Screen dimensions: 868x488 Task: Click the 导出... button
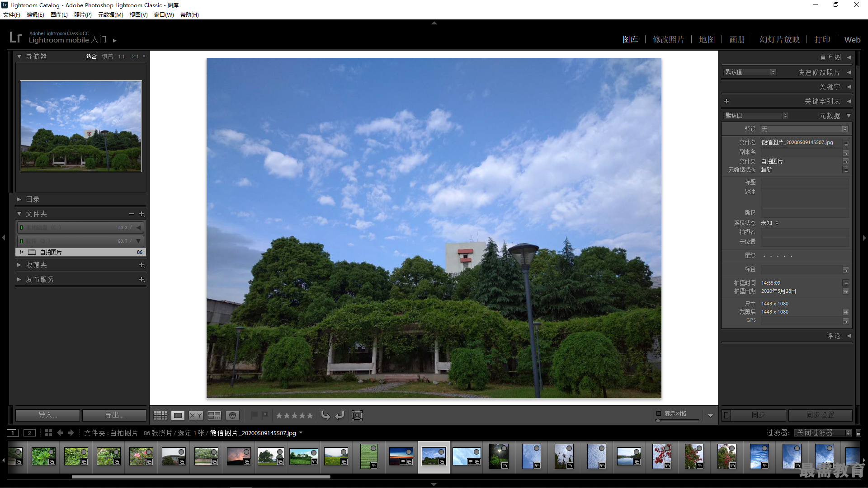114,415
